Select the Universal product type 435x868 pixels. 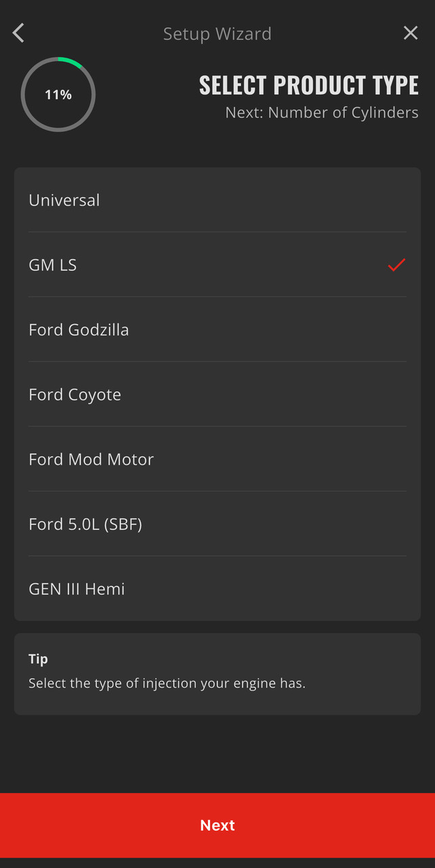pos(64,200)
